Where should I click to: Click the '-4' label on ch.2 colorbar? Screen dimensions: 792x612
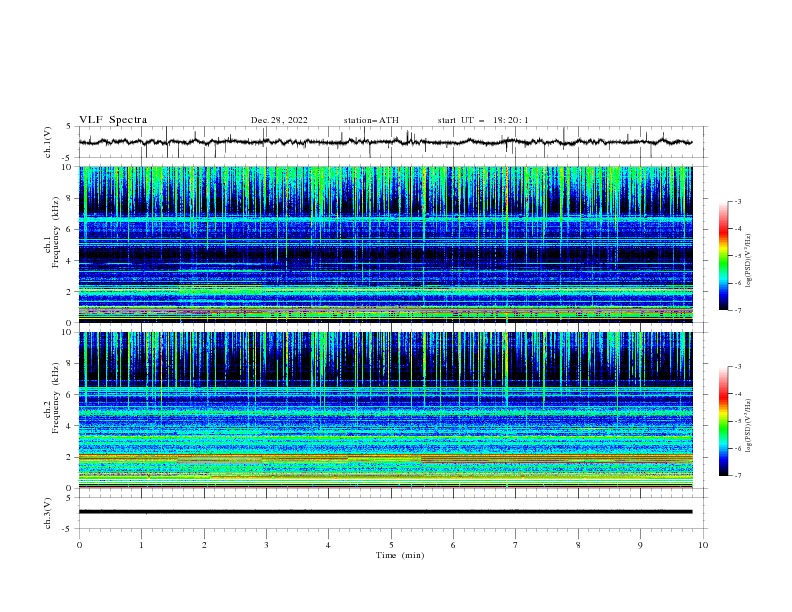click(x=737, y=394)
